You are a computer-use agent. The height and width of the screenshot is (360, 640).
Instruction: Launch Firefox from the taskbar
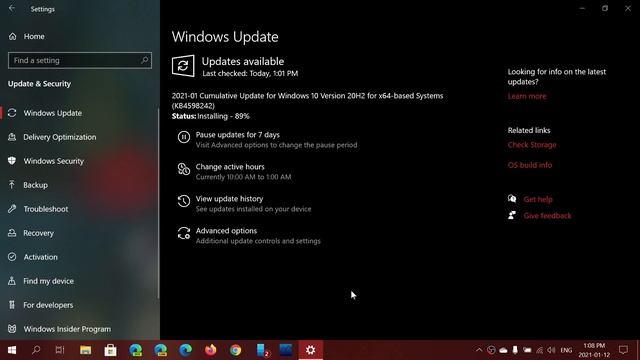click(x=211, y=350)
